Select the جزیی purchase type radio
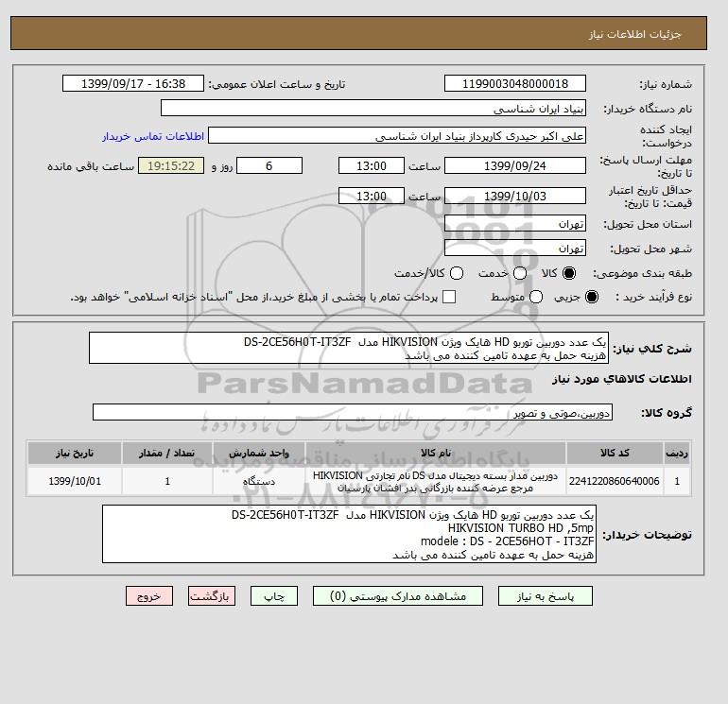Viewport: 728px width, 704px height. tap(592, 297)
